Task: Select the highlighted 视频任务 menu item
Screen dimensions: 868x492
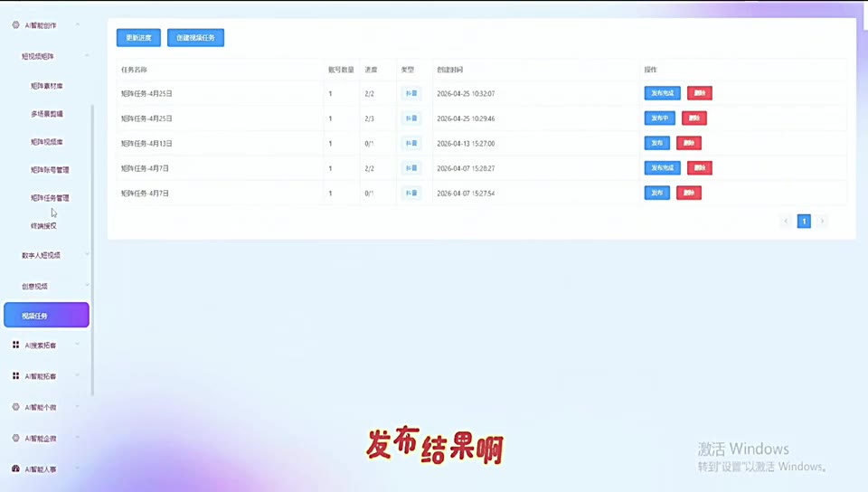Action: pos(46,315)
